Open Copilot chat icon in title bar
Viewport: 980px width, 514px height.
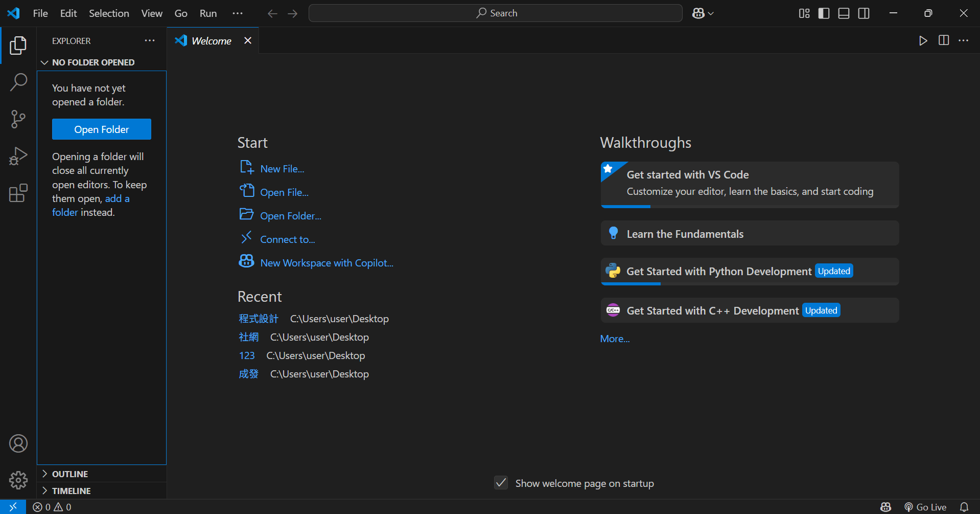coord(698,13)
